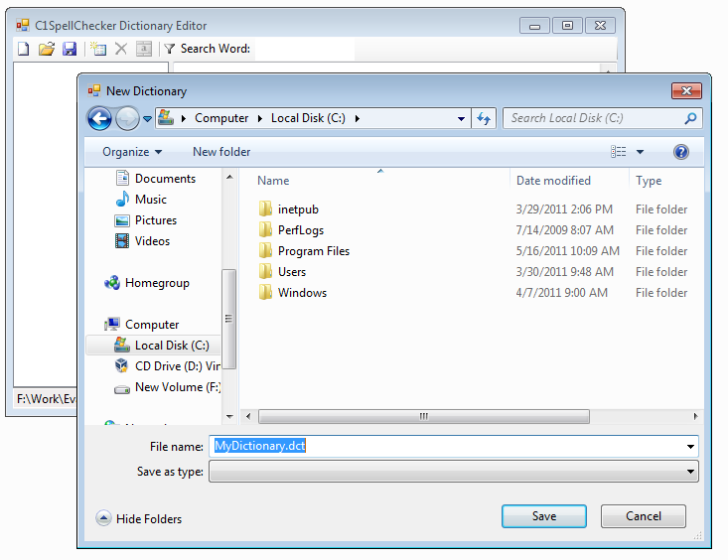728x560 pixels.
Task: Click the Save button
Action: coord(543,516)
